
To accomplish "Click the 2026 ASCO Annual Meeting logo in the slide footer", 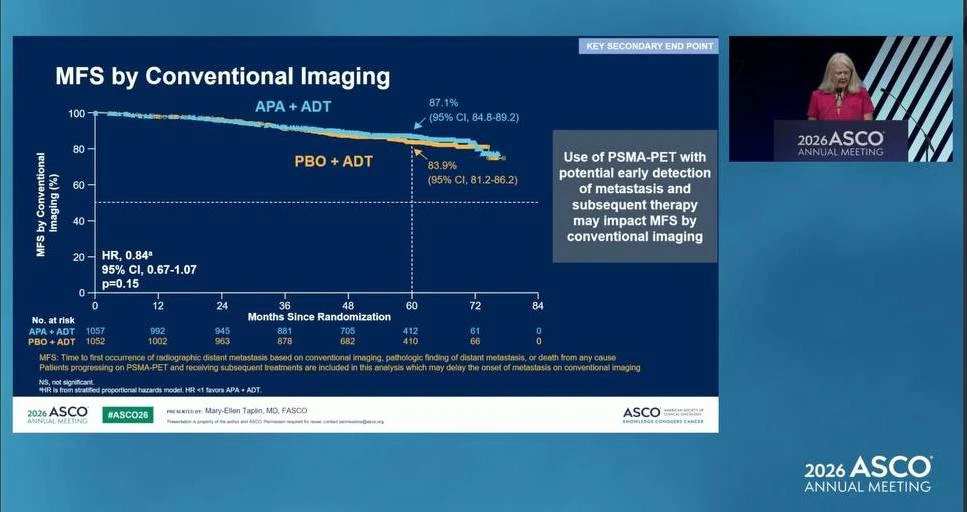I will (57, 415).
